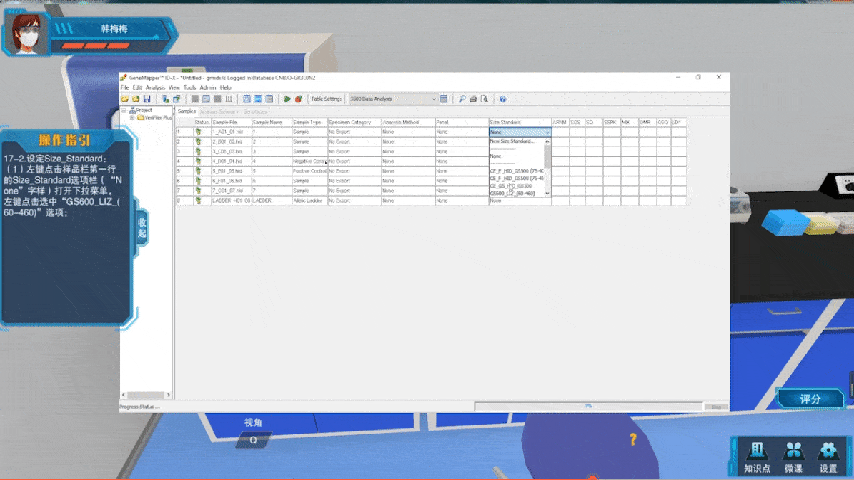Save the project with the floppy icon
This screenshot has width=854, height=480.
coord(147,99)
